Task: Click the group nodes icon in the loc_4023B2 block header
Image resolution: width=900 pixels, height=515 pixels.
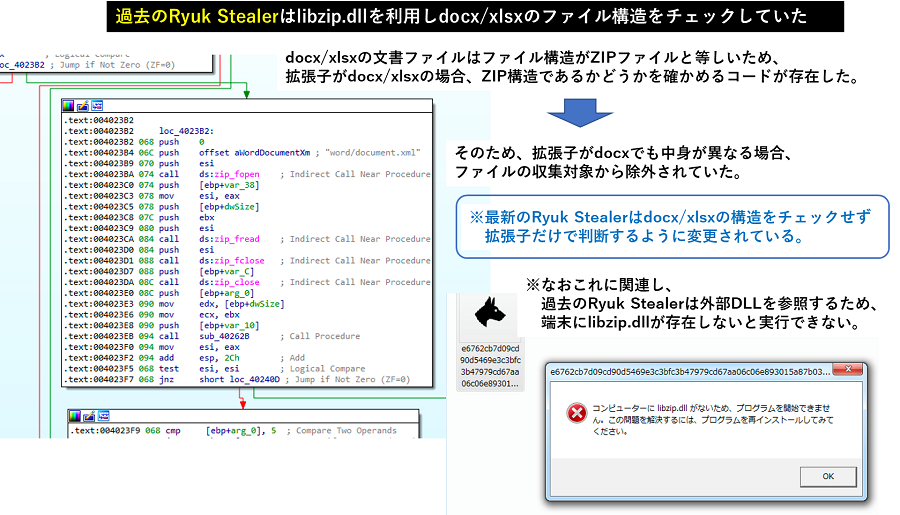Action: pos(97,105)
